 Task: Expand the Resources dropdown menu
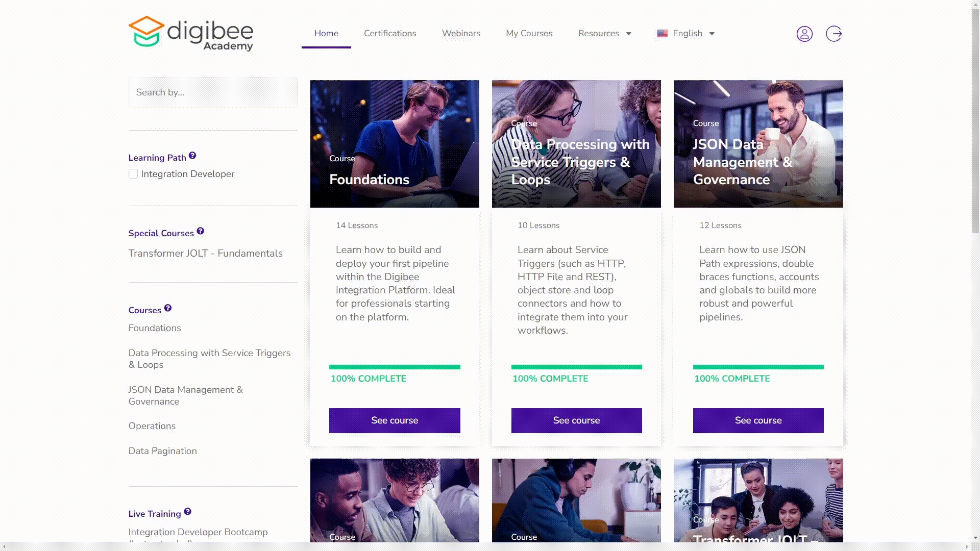pyautogui.click(x=605, y=34)
